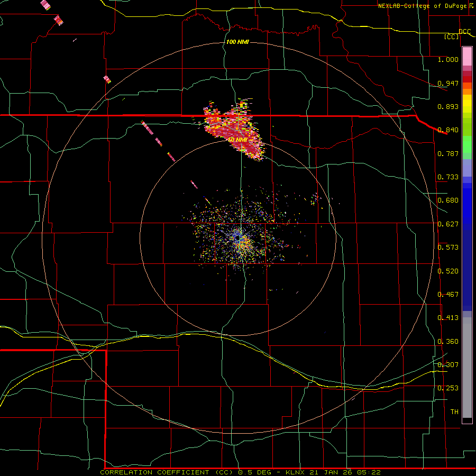Select the 0.680 legend value
The height and width of the screenshot is (476, 476).
pos(448,200)
